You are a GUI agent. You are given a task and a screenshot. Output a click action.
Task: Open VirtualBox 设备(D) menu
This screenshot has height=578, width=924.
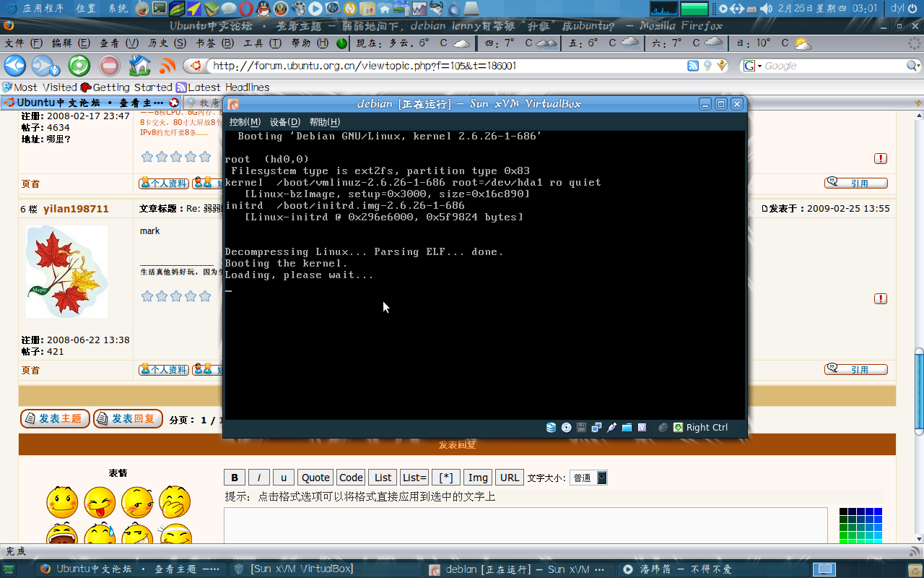point(284,122)
